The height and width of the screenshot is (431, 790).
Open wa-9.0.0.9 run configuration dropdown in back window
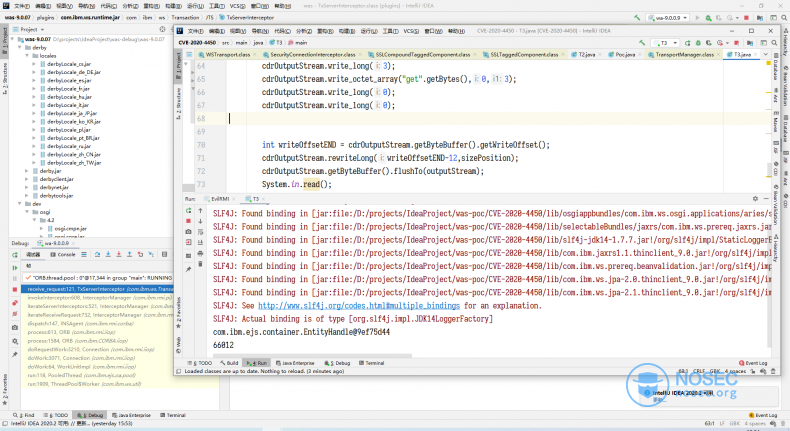668,18
